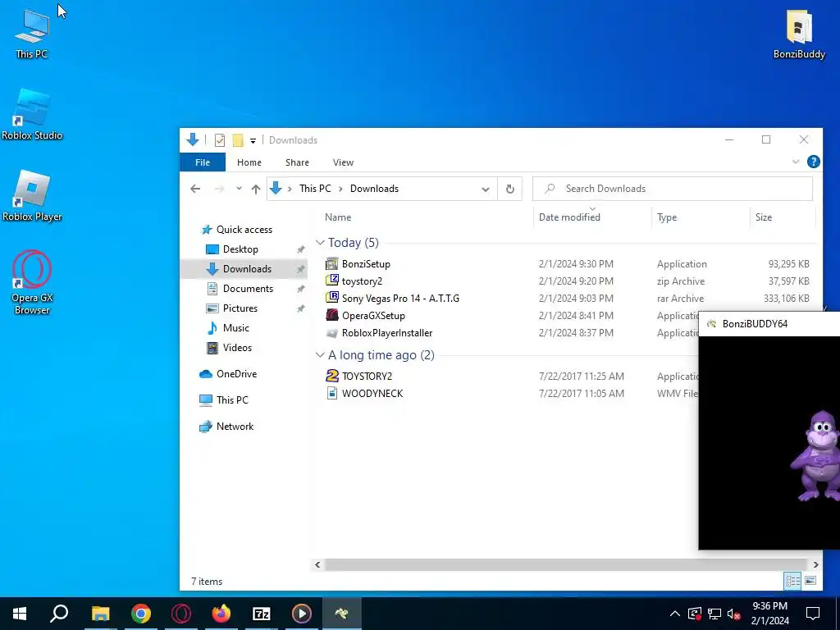The height and width of the screenshot is (630, 840).
Task: Open the Windows Start menu
Action: [x=20, y=614]
